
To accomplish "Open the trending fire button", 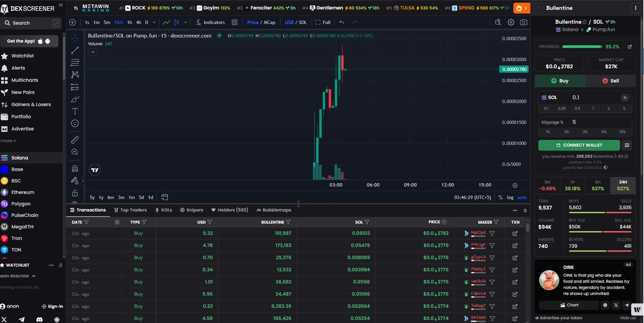I will point(521,8).
